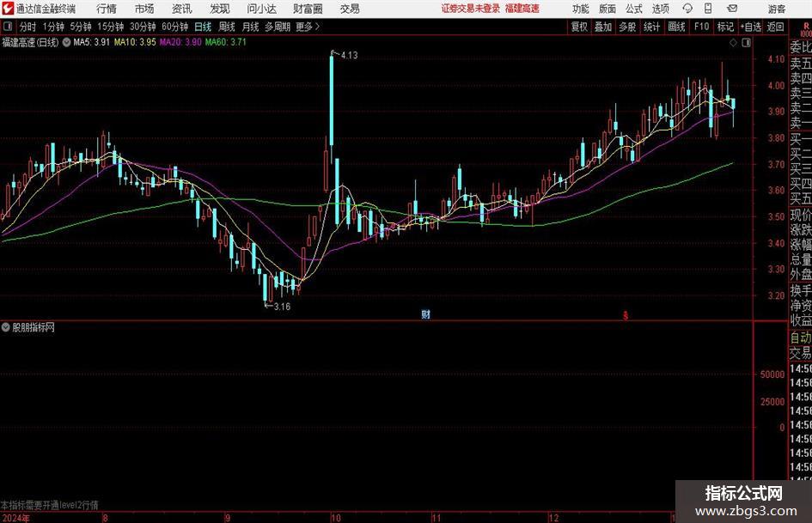Click the 返回 back button
This screenshot has width=812, height=523.
(x=775, y=27)
